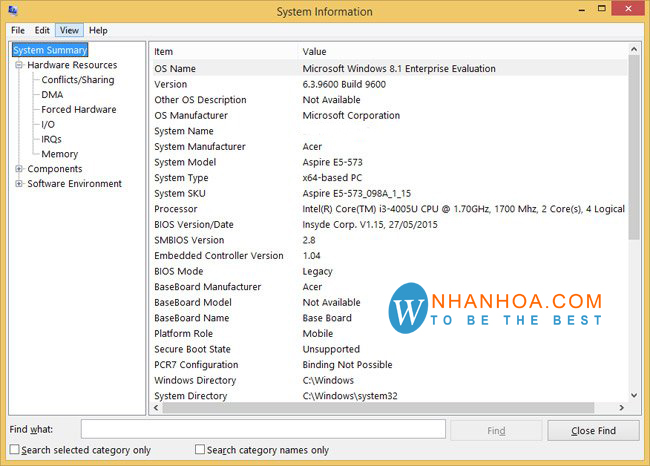Select the OS Name row
Screen dimensions: 650x466
(390, 68)
